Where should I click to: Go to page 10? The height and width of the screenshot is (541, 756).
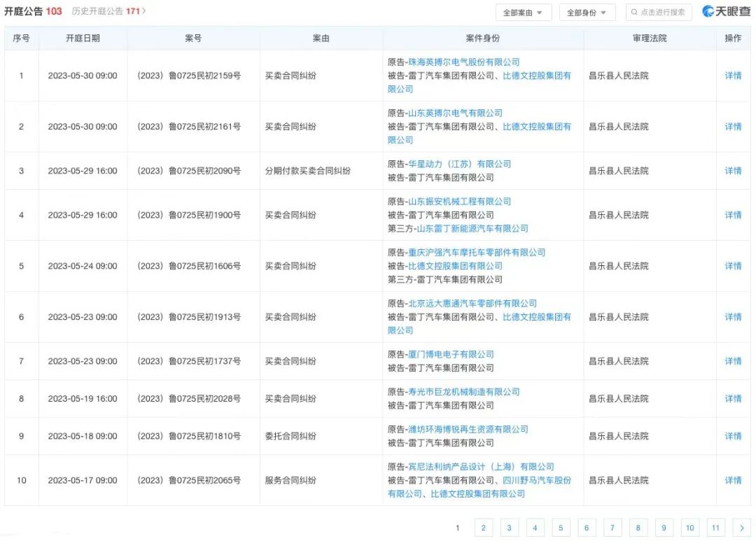click(x=690, y=528)
